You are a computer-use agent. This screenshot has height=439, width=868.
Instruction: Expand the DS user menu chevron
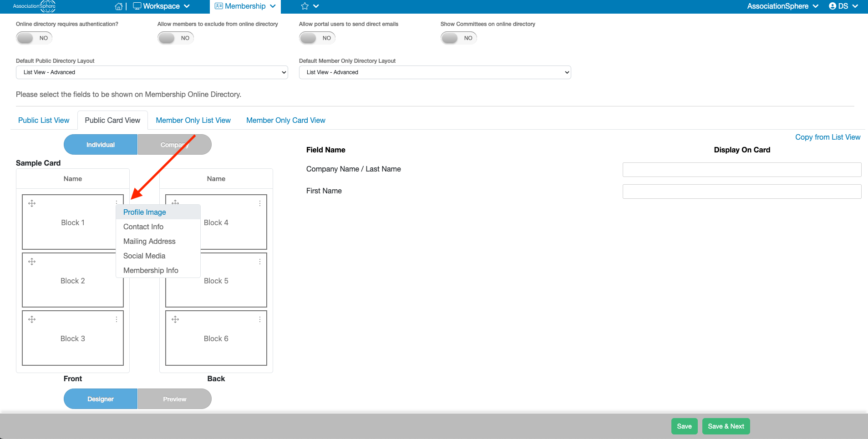(855, 6)
